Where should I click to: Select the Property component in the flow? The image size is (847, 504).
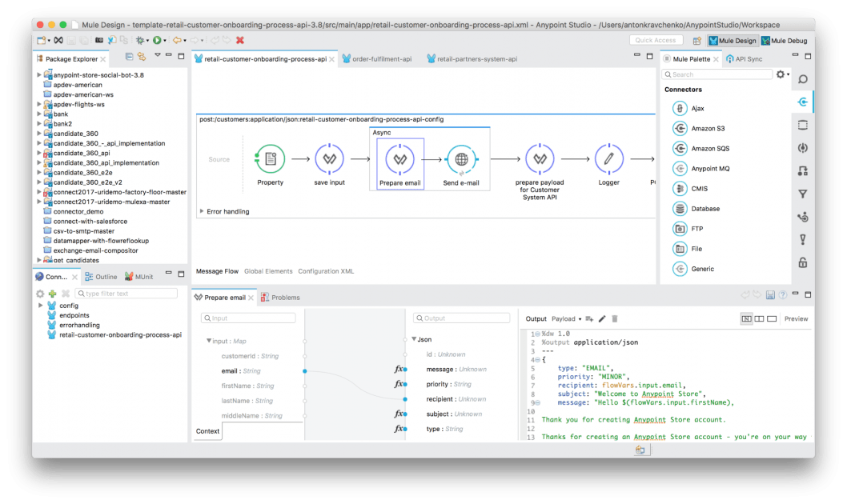pos(270,159)
